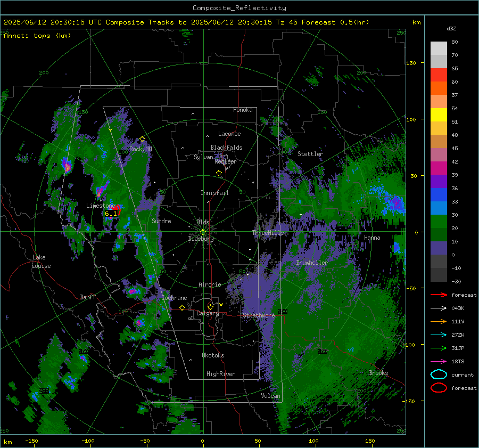Click the Lacombe label
479x448 pixels.
[x=229, y=134]
